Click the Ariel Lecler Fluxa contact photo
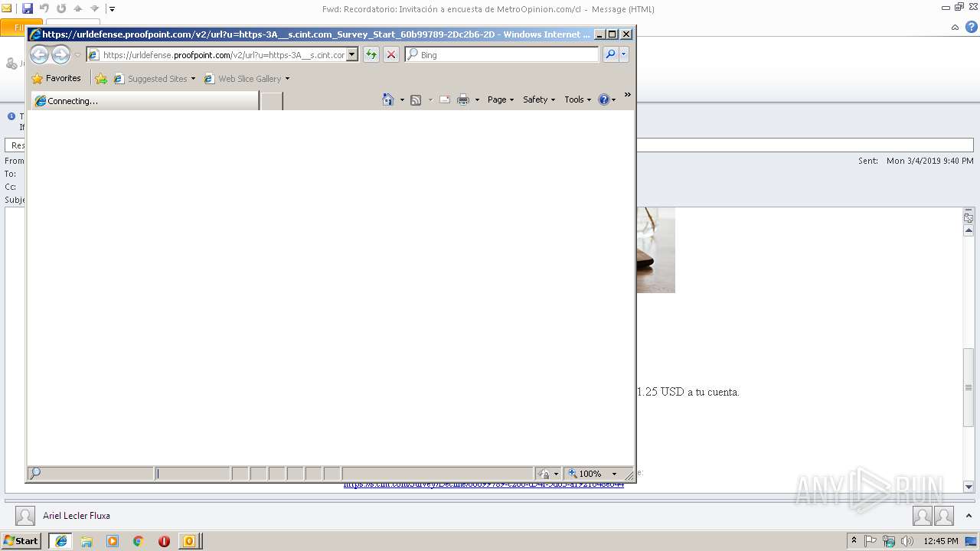Screen dimensions: 980x551 click(25, 516)
